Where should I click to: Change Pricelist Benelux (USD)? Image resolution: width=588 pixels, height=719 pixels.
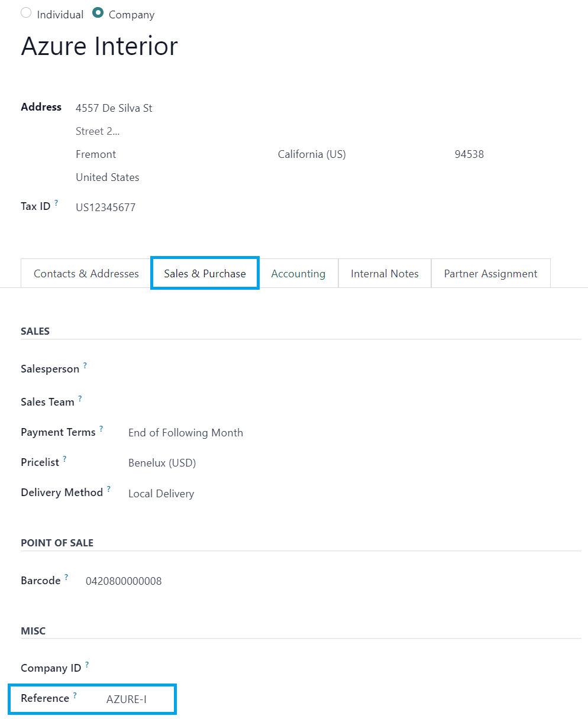click(x=162, y=463)
